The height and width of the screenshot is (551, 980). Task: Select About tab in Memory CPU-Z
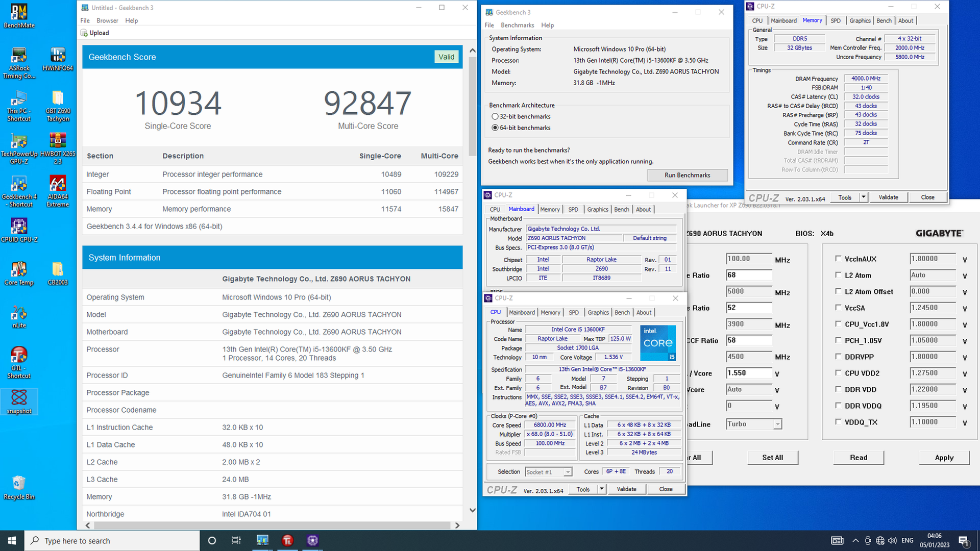(906, 20)
